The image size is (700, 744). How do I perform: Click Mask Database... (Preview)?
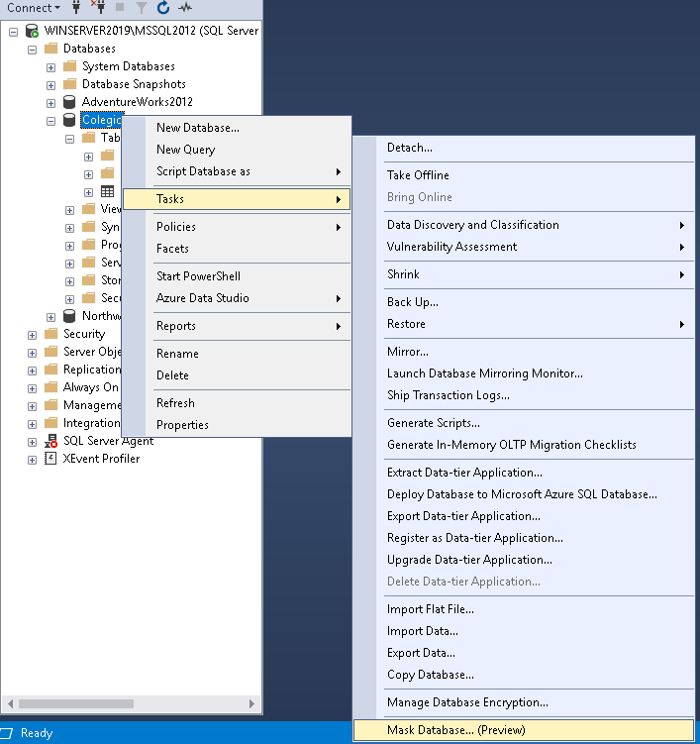coord(524,730)
